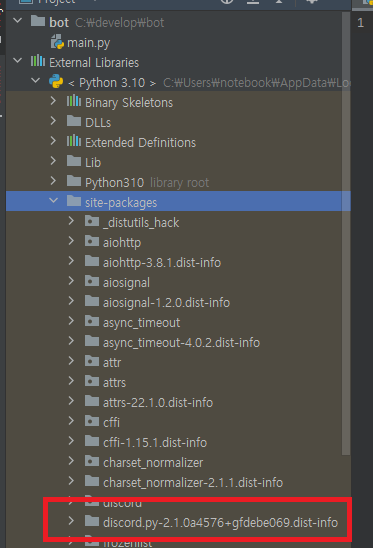Image resolution: width=373 pixels, height=548 pixels.
Task: Click line number 1 in editor gutter
Action: point(360,23)
